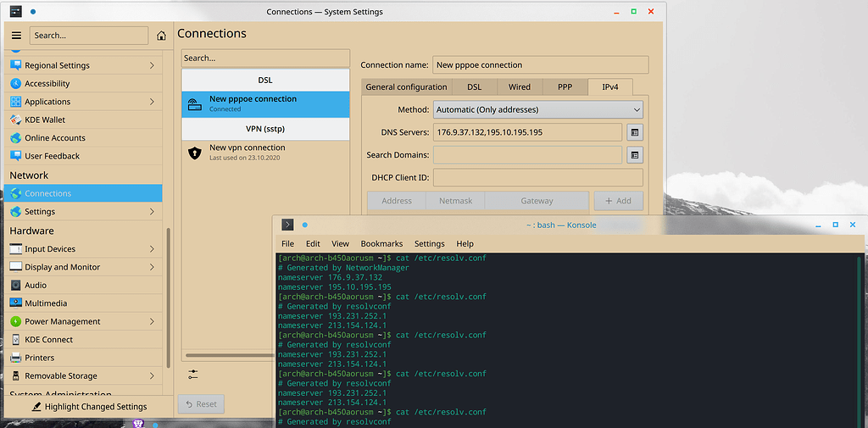The image size is (868, 428).
Task: Open the IPv4 Method dropdown
Action: pos(537,109)
